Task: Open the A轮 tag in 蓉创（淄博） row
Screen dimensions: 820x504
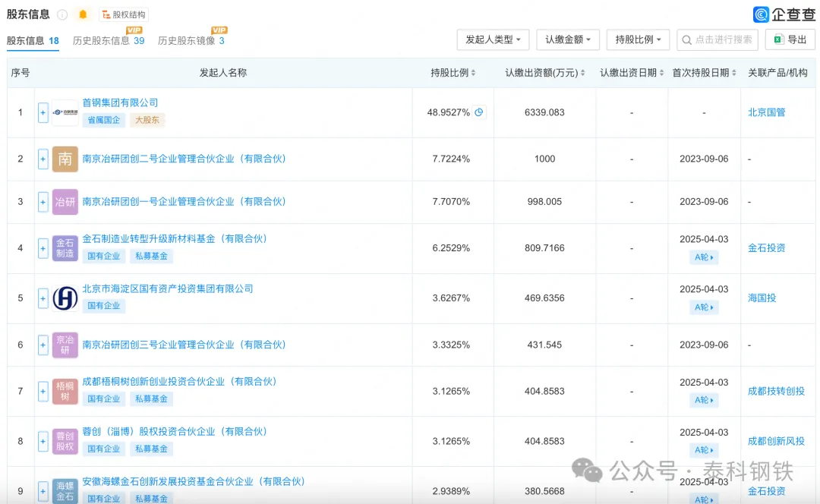Action: tap(704, 450)
